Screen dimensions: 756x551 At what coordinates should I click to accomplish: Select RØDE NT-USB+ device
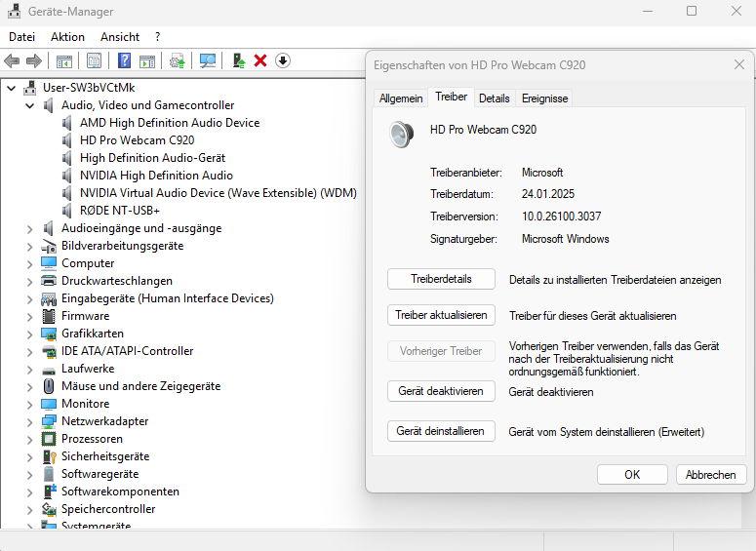pos(120,211)
